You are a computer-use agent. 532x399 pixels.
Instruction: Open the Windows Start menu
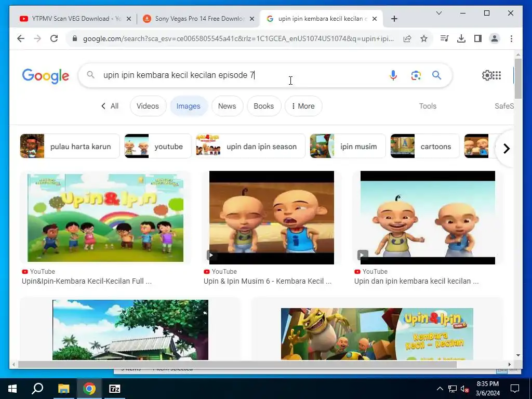[12, 389]
